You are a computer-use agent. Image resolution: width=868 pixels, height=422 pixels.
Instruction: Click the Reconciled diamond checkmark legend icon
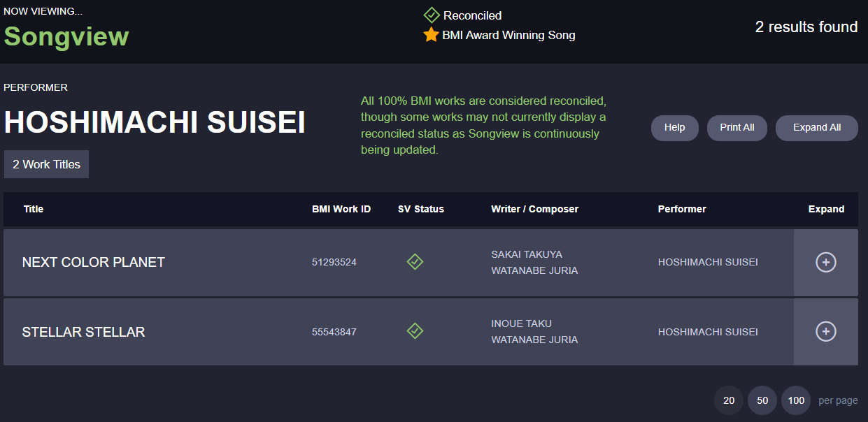[432, 15]
